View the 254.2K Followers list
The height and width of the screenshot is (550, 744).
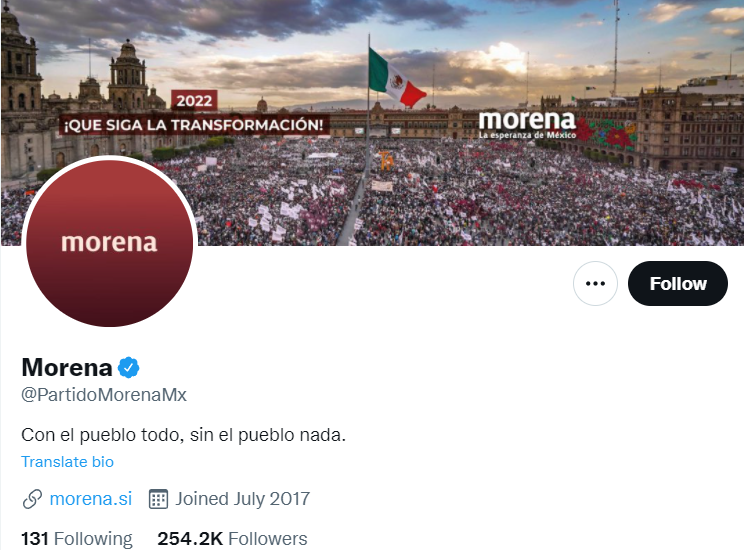coord(232,539)
